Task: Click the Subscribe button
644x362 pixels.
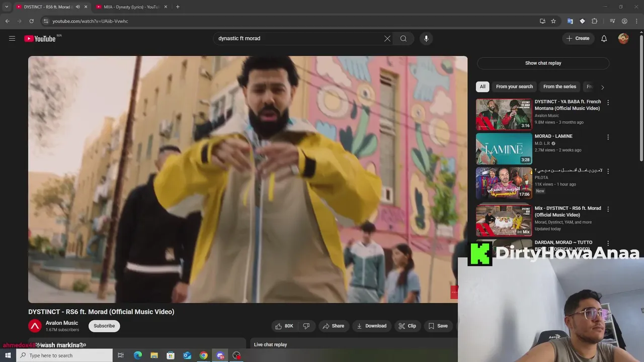Action: click(104, 326)
